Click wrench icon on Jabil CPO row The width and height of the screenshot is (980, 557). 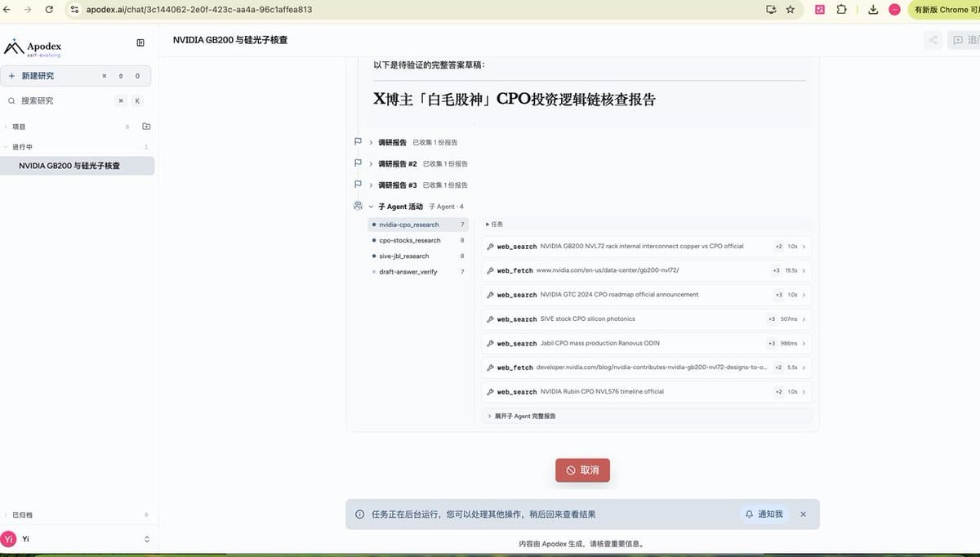pos(490,343)
